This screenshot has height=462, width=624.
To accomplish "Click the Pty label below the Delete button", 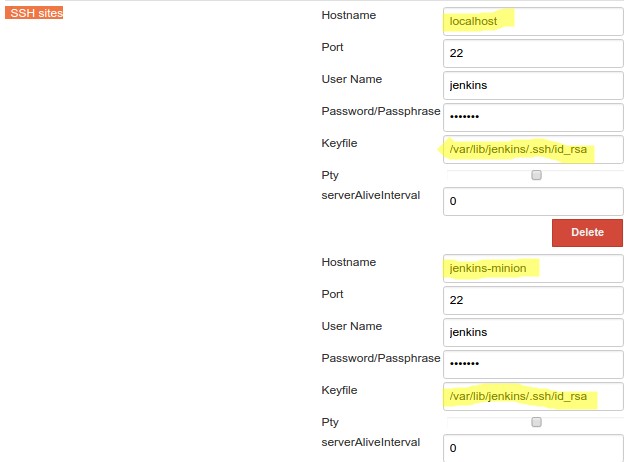I will (x=330, y=422).
